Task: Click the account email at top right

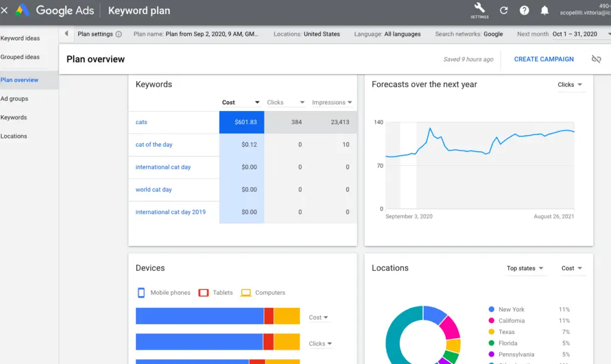Action: click(585, 13)
